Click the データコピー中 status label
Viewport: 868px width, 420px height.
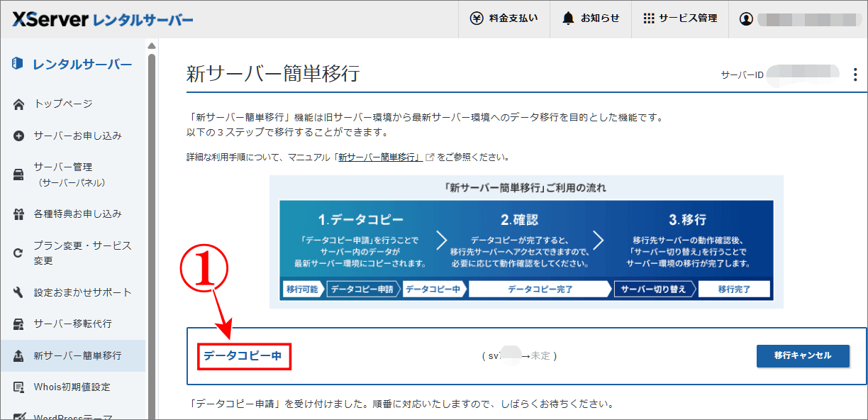tap(244, 356)
